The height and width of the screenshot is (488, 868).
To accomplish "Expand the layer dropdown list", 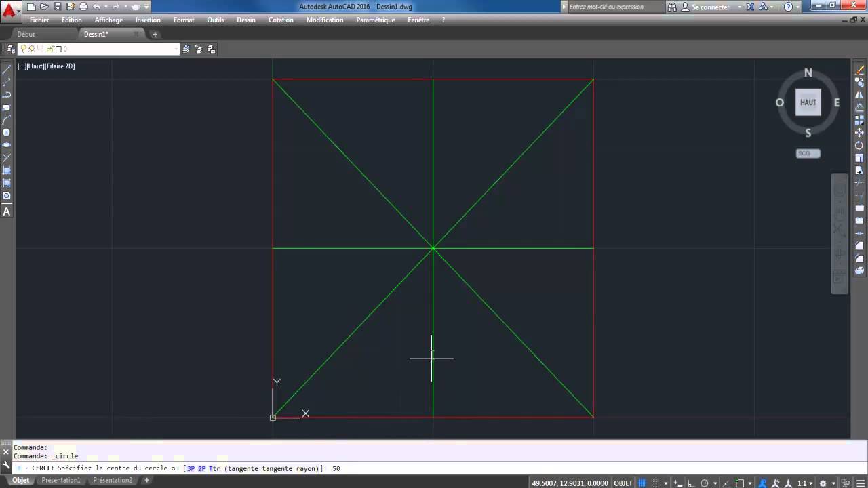I will pos(176,49).
